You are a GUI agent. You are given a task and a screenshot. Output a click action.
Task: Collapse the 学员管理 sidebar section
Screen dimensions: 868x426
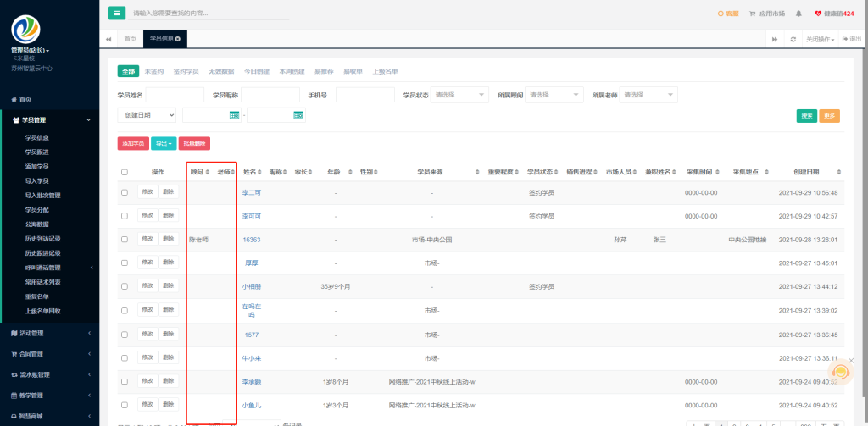pos(50,120)
